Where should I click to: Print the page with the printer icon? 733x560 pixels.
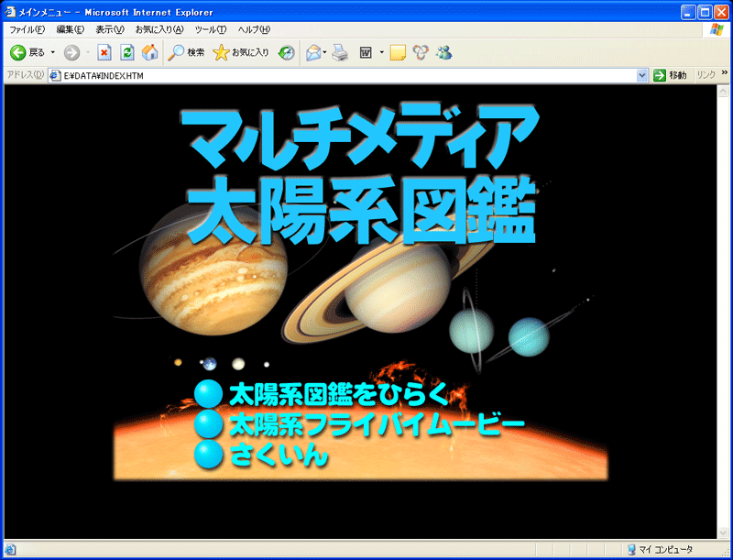pos(340,52)
